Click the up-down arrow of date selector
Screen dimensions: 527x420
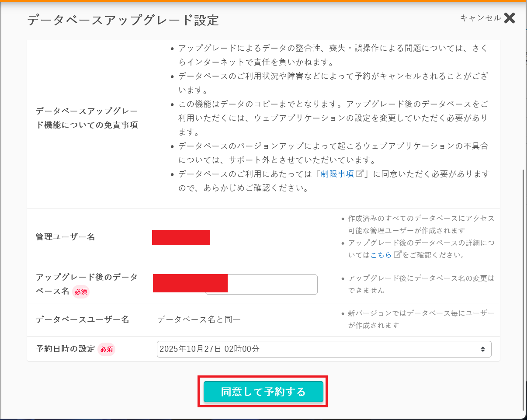click(x=482, y=349)
